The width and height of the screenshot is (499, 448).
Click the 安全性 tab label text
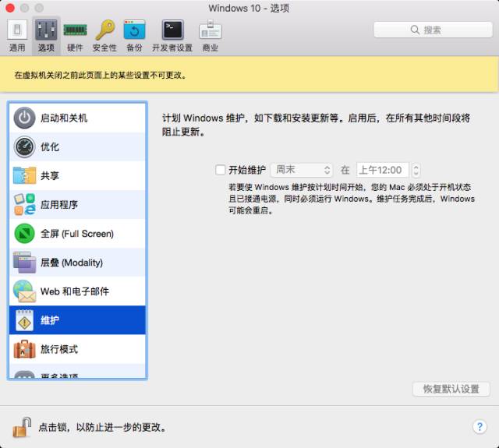pos(104,48)
